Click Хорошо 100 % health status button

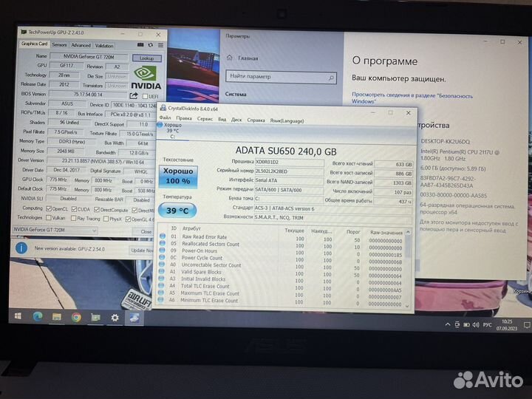pos(178,176)
